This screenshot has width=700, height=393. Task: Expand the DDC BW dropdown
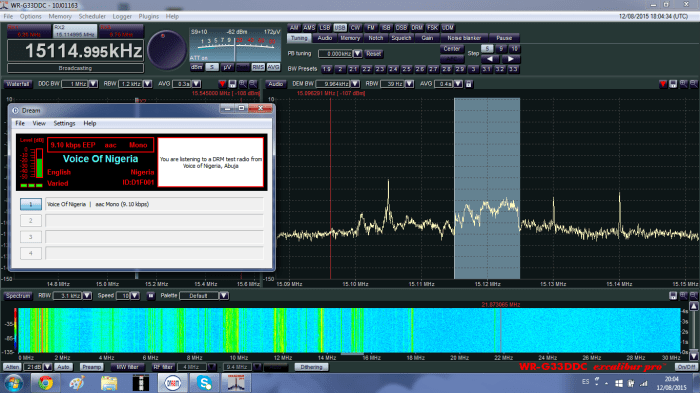[93, 84]
